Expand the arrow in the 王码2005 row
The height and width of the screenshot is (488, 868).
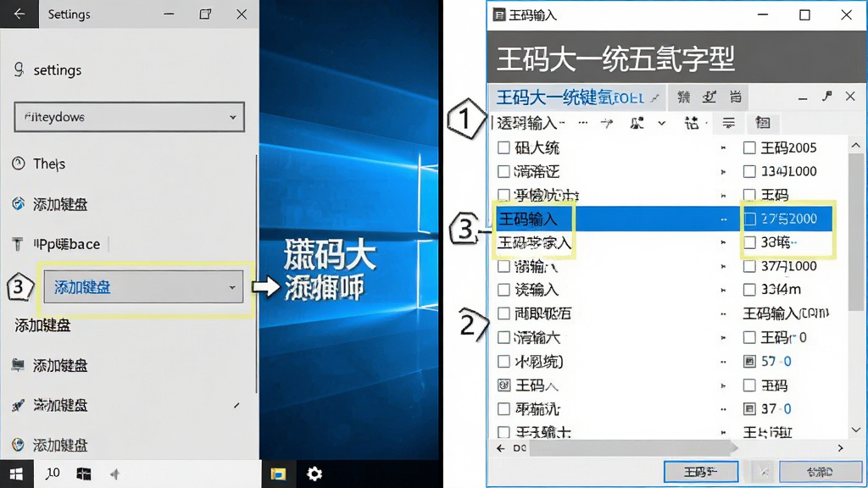tap(723, 147)
